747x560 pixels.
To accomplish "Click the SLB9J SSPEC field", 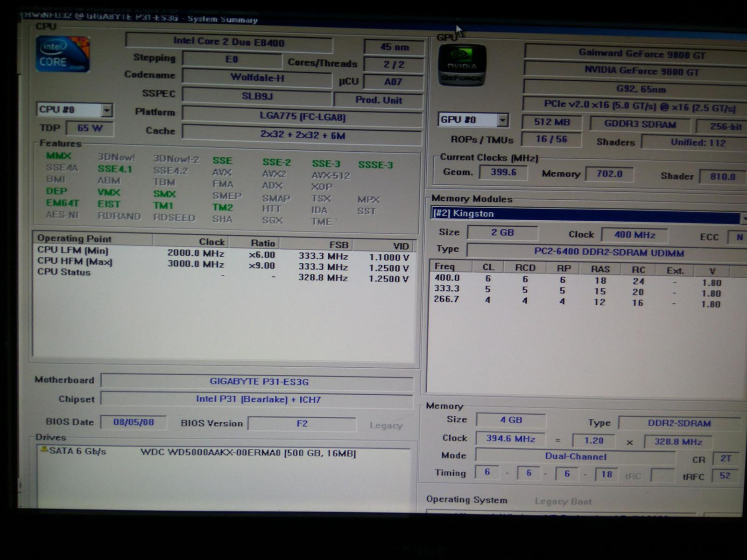I will coord(257,96).
